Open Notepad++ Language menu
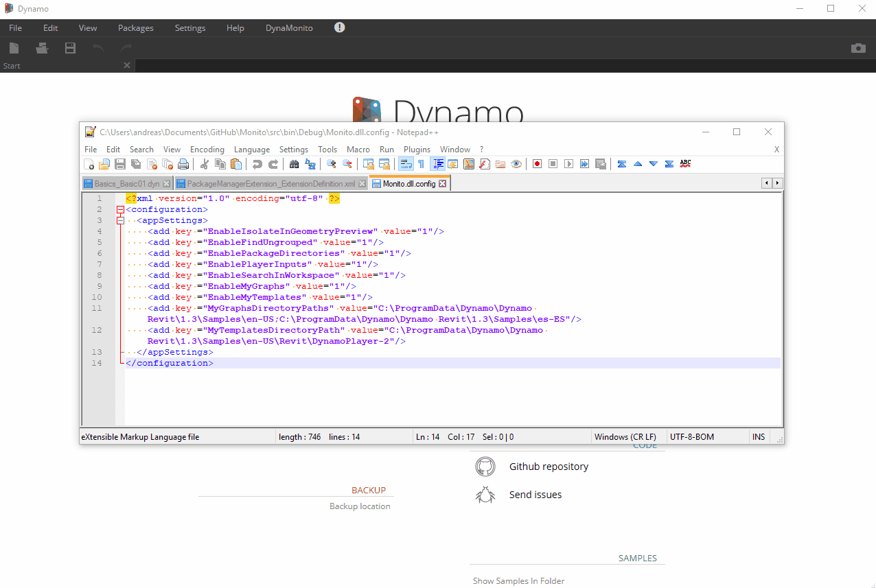The height and width of the screenshot is (588, 876). tap(252, 149)
